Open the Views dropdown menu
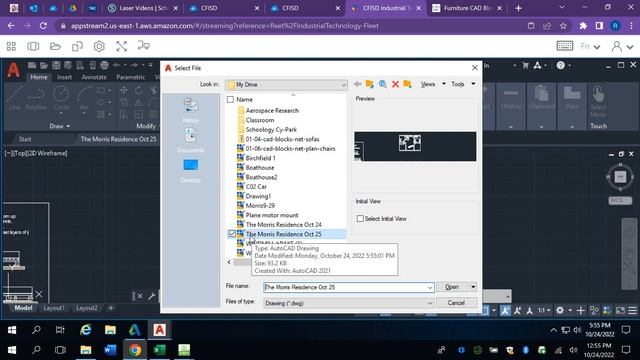 point(433,84)
